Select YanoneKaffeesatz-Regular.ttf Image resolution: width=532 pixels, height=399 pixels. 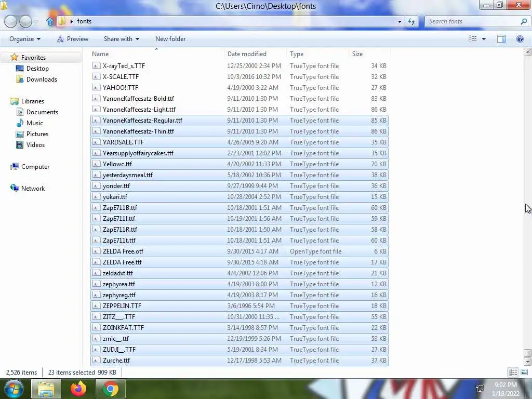point(239,121)
